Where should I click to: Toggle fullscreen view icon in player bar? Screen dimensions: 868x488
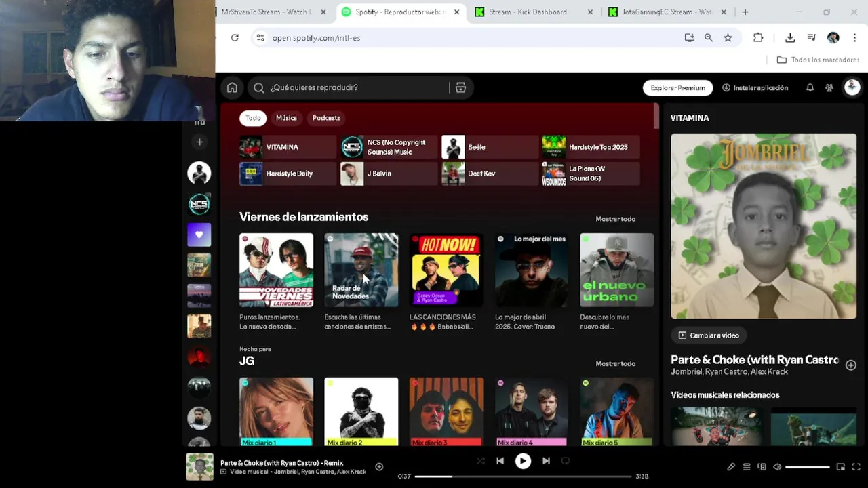pyautogui.click(x=856, y=466)
